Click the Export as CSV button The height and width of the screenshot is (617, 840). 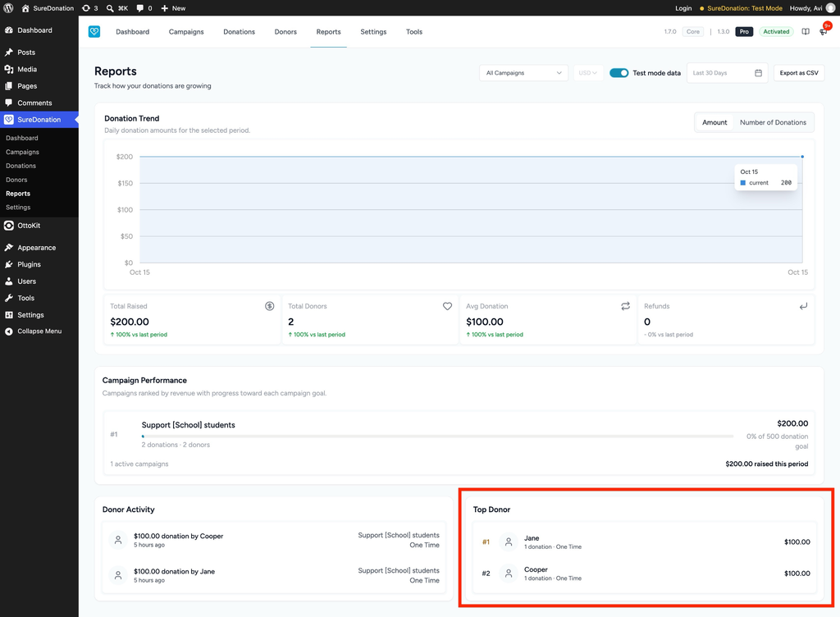799,73
